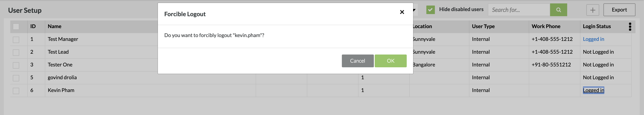Click the Work Phone column header
Screen dimensions: 644x115
(x=546, y=26)
